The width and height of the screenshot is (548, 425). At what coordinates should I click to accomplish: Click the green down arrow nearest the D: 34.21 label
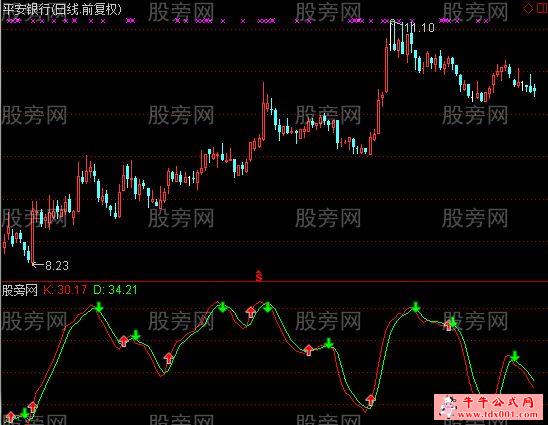pyautogui.click(x=99, y=307)
